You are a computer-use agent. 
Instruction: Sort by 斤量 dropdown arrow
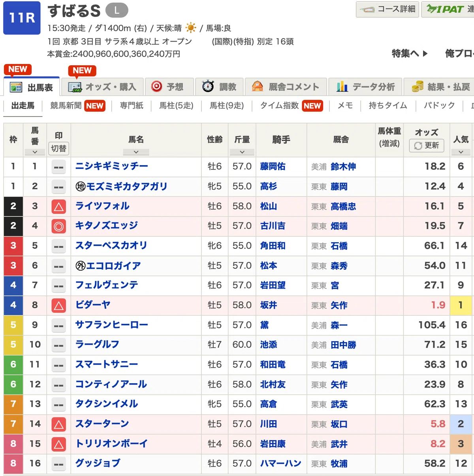tap(242, 152)
